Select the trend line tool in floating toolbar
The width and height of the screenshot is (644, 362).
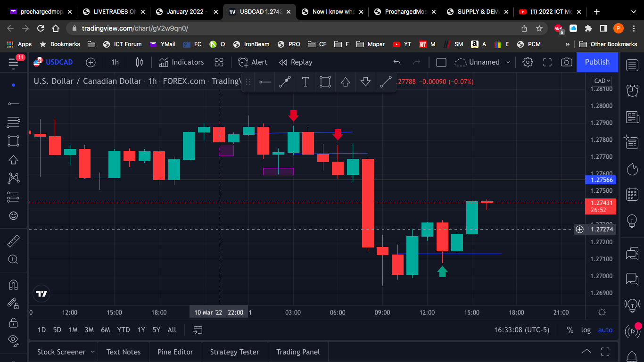(386, 82)
